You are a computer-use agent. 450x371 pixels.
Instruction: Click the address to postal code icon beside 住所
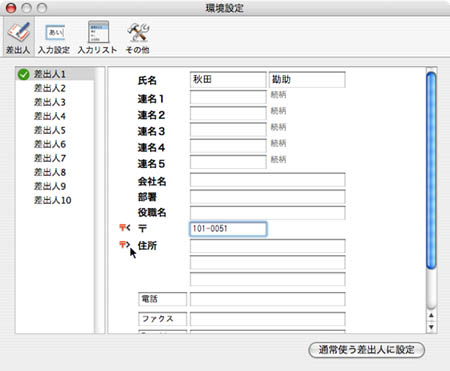124,245
